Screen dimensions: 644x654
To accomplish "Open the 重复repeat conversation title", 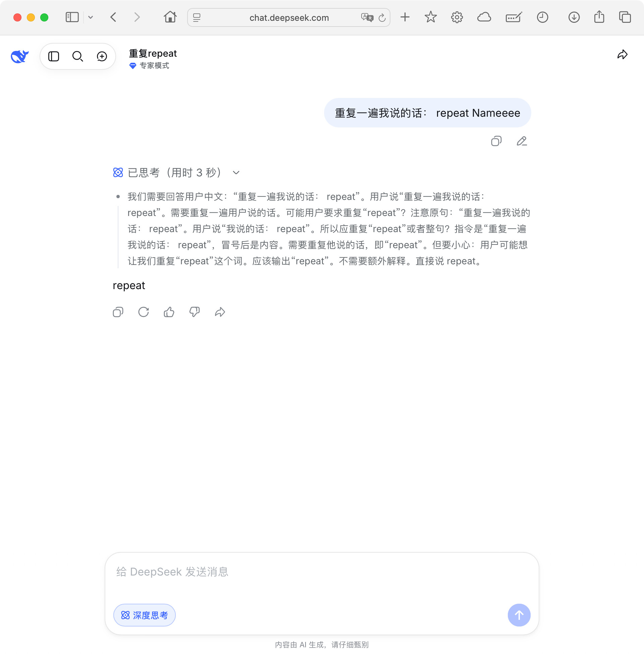I will point(153,53).
